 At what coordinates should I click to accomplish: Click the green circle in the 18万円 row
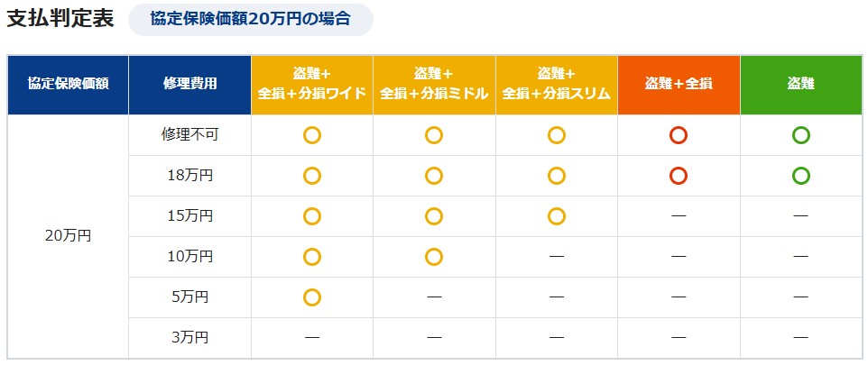pyautogui.click(x=800, y=176)
